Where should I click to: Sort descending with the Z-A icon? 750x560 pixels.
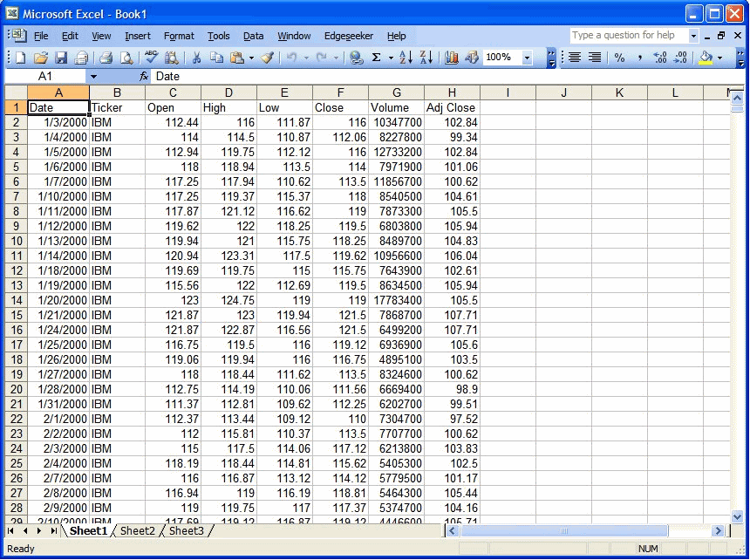[x=426, y=58]
